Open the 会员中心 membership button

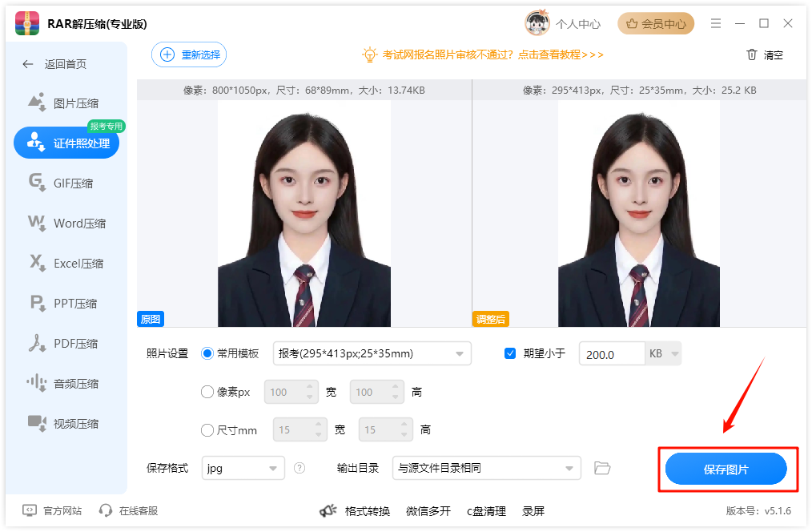[656, 23]
